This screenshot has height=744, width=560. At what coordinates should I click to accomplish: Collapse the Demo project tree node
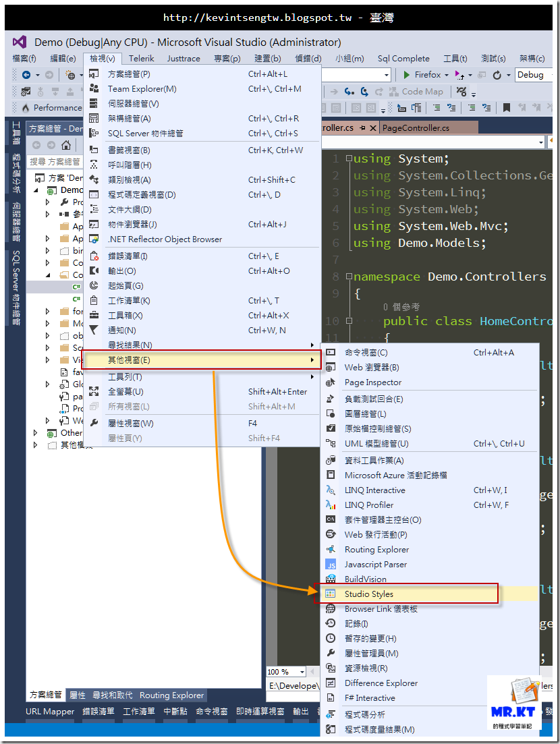pos(36,190)
